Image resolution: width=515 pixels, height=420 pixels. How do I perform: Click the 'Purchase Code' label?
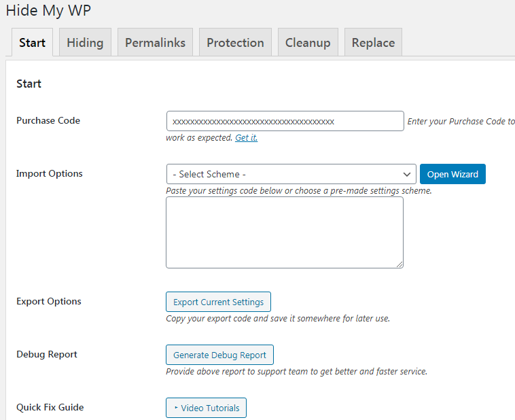[x=48, y=120]
